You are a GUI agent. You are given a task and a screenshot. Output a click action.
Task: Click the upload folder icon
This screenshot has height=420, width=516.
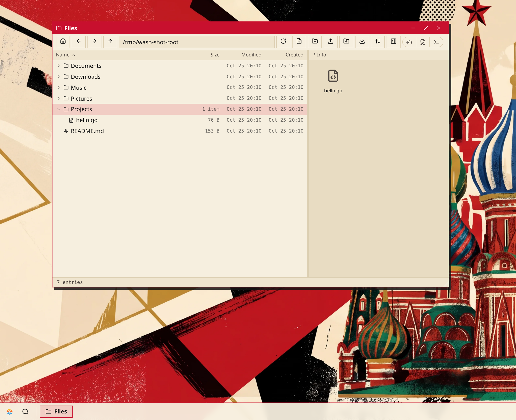coord(346,42)
